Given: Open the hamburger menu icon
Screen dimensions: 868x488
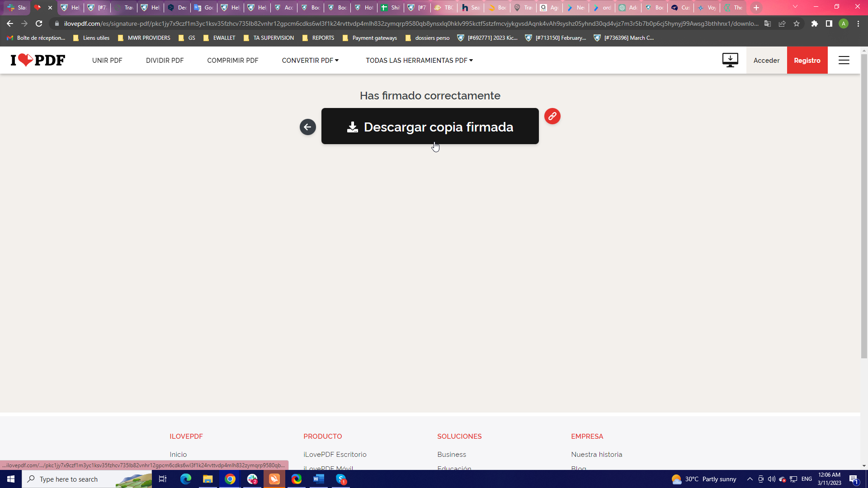Looking at the screenshot, I should tap(844, 60).
